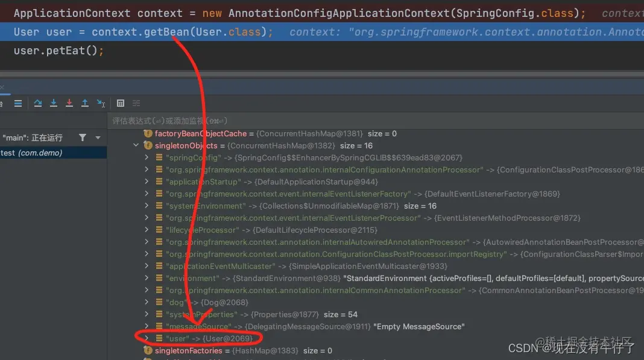
Task: Select the {ConcurrentHashMap@1382} size = 16 value
Action: pyautogui.click(x=300, y=146)
